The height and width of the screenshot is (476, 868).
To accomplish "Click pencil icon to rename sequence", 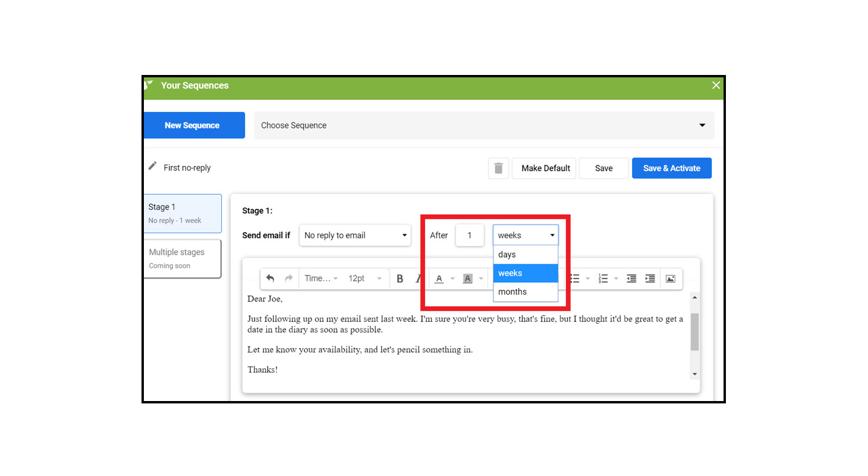I will tap(153, 167).
